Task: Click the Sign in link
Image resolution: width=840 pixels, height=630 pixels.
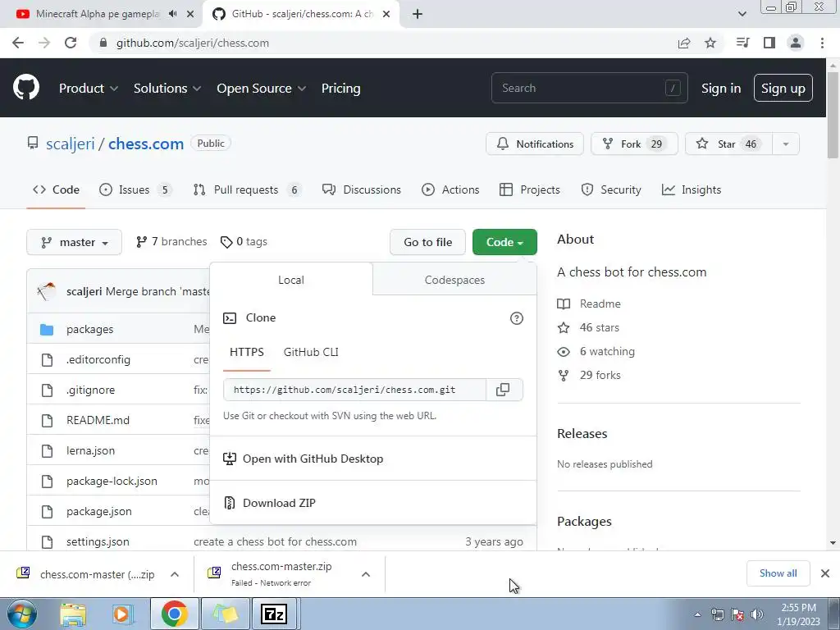Action: (x=721, y=88)
